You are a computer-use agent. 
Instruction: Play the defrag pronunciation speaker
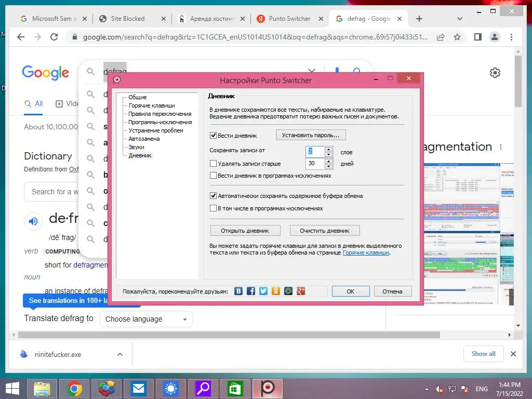pos(33,221)
